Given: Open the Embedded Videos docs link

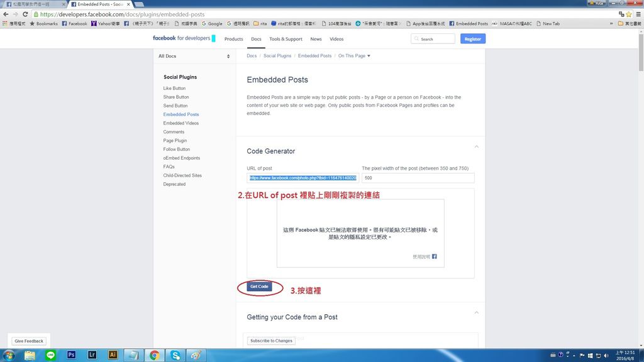Looking at the screenshot, I should pyautogui.click(x=180, y=123).
